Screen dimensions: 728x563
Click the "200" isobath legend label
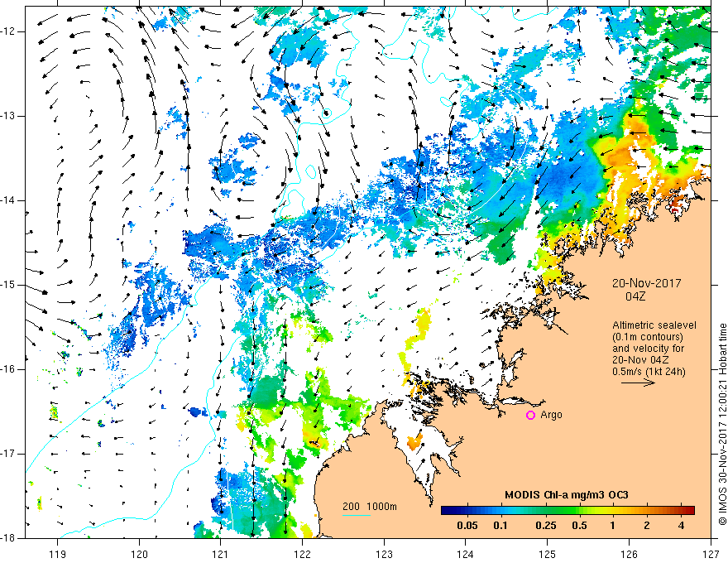(x=351, y=507)
